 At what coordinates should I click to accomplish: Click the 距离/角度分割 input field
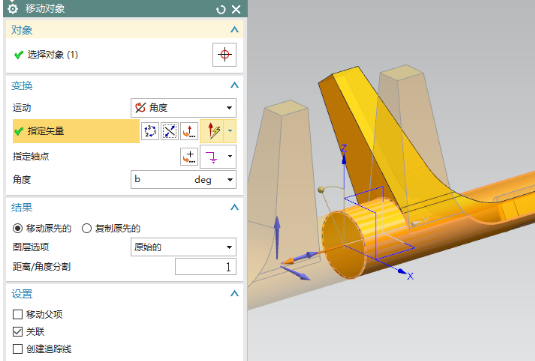point(206,266)
